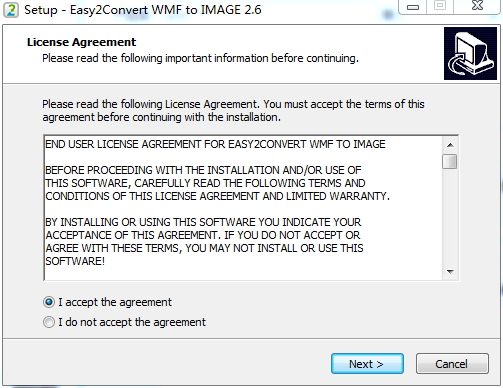
Task: Click the BEFORE PROCEEDING WITH THE INSTALLATION line
Action: [x=203, y=170]
